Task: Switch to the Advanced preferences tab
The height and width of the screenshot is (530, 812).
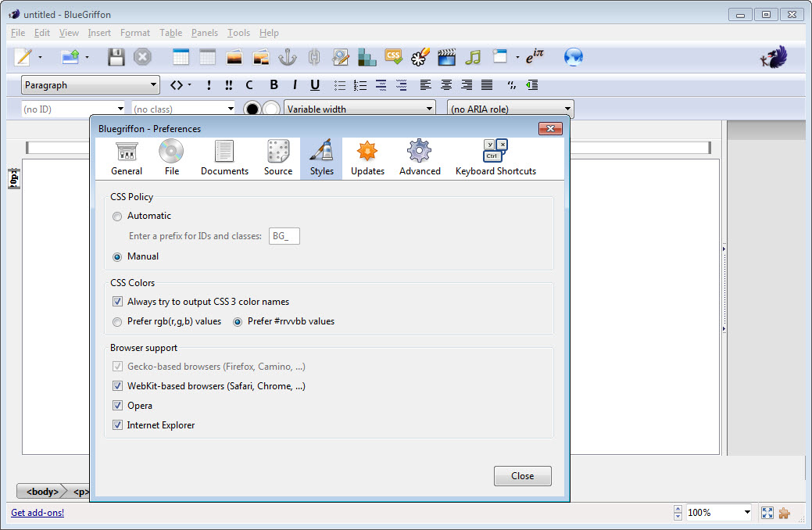Action: click(420, 158)
